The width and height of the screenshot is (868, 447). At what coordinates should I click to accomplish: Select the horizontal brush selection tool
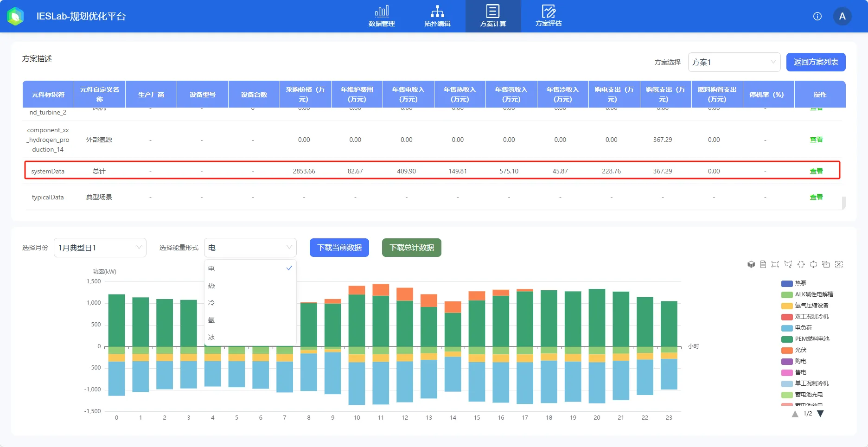click(801, 264)
